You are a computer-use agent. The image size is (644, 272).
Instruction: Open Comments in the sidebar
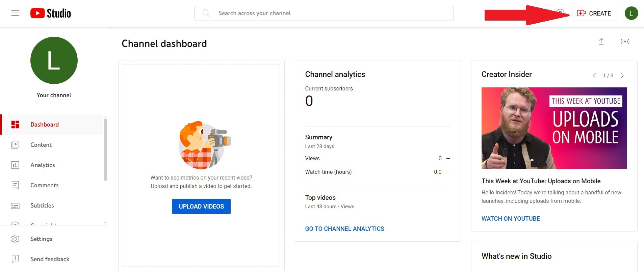[52, 185]
